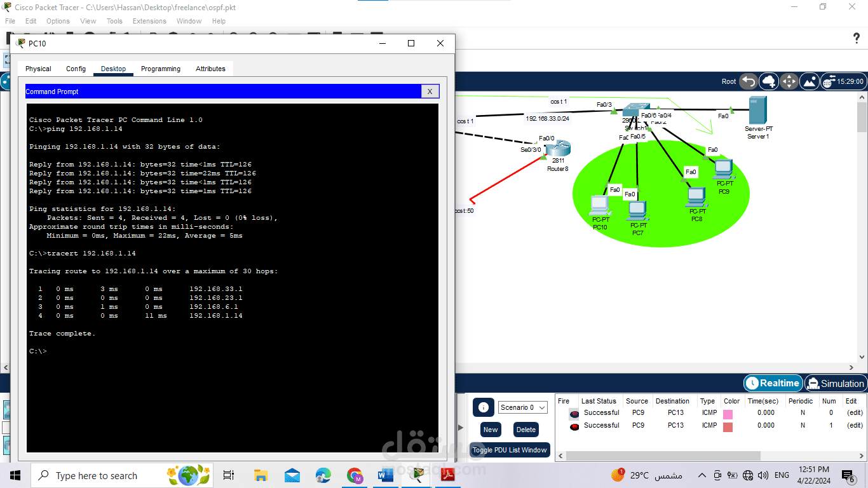Open Google Chrome from taskbar
The image size is (868, 488).
pyautogui.click(x=355, y=475)
